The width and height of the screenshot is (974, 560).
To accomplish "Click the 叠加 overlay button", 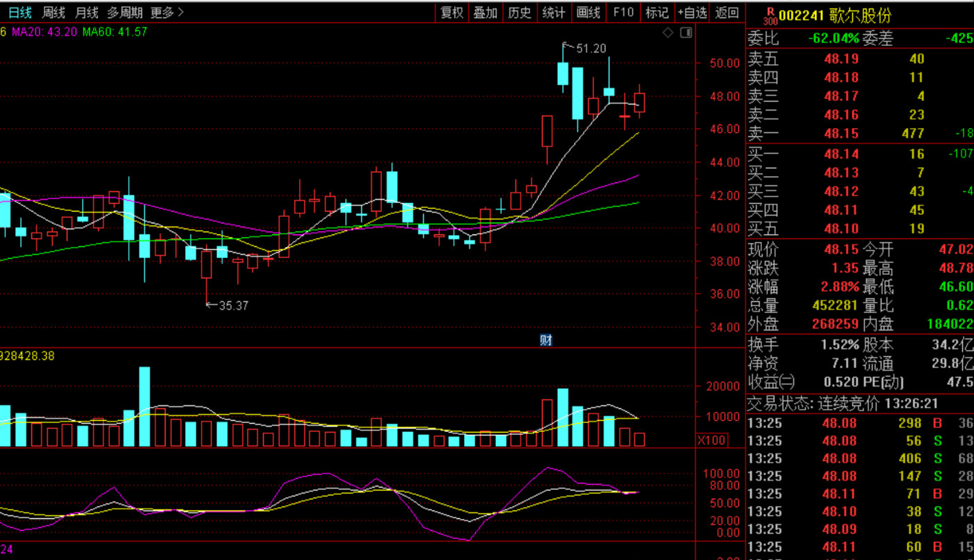I will tap(486, 13).
